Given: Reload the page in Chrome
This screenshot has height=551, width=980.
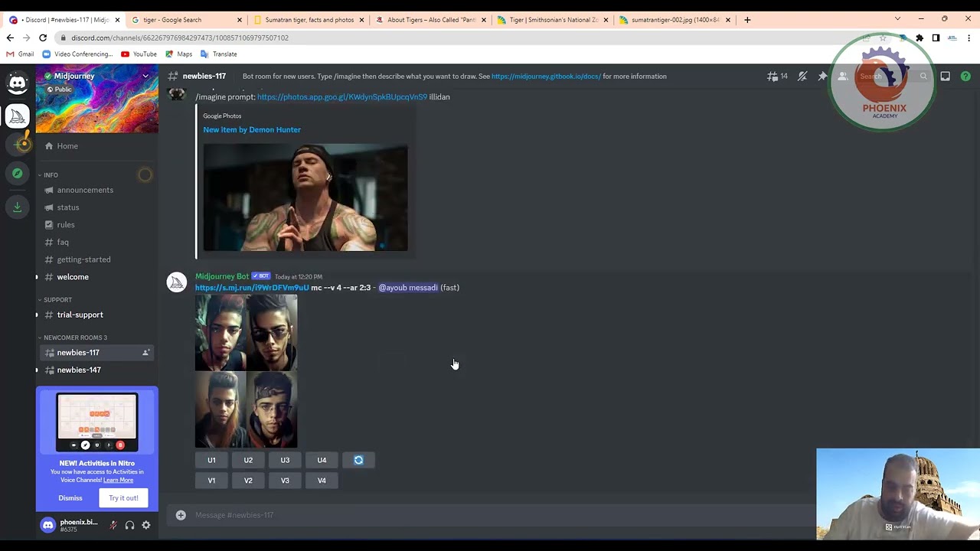Looking at the screenshot, I should [x=43, y=37].
